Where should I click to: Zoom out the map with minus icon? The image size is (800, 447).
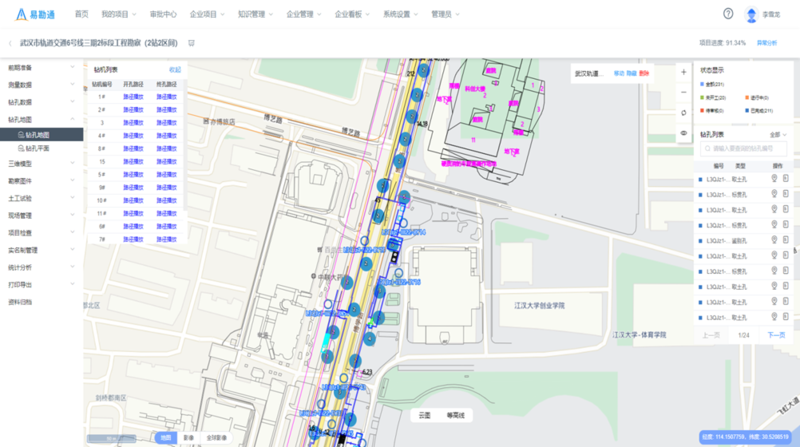[x=684, y=92]
